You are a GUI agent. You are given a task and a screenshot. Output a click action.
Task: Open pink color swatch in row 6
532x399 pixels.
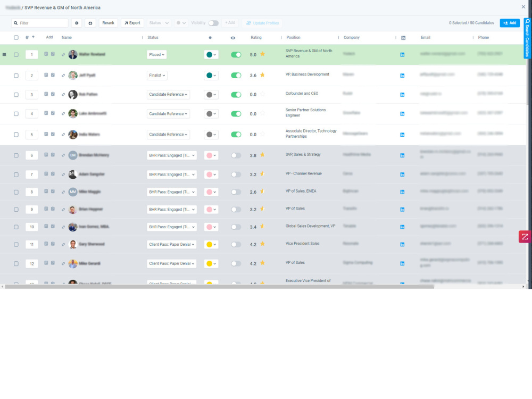[x=211, y=155]
